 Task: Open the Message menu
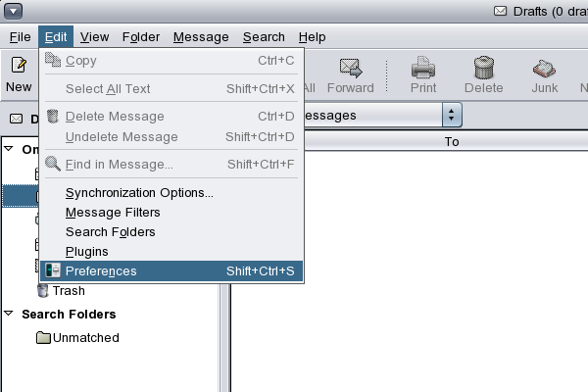point(201,37)
